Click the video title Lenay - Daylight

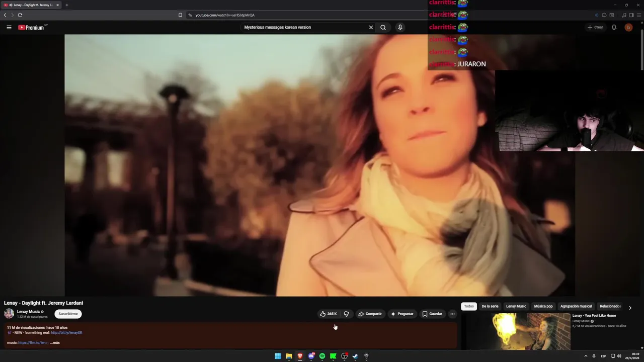(x=43, y=303)
